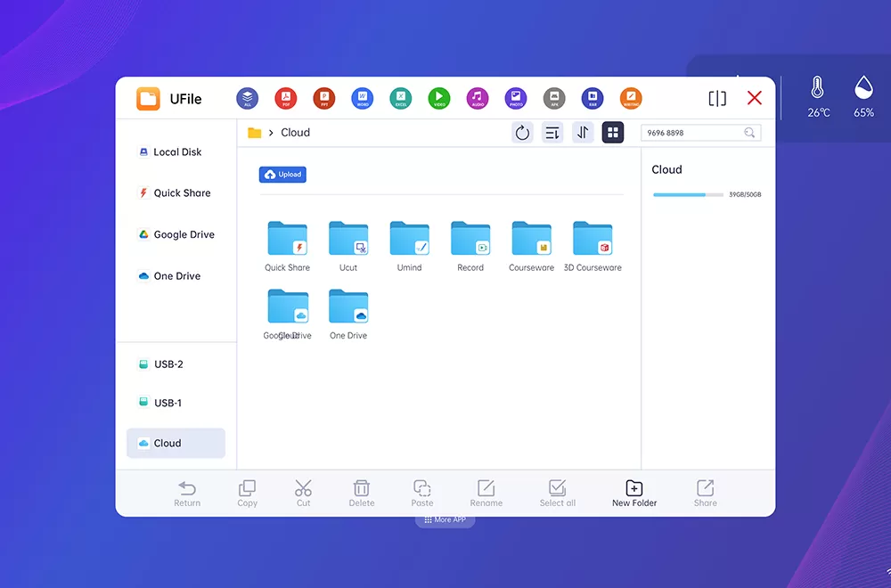Open the Quick Share folder

(288, 246)
